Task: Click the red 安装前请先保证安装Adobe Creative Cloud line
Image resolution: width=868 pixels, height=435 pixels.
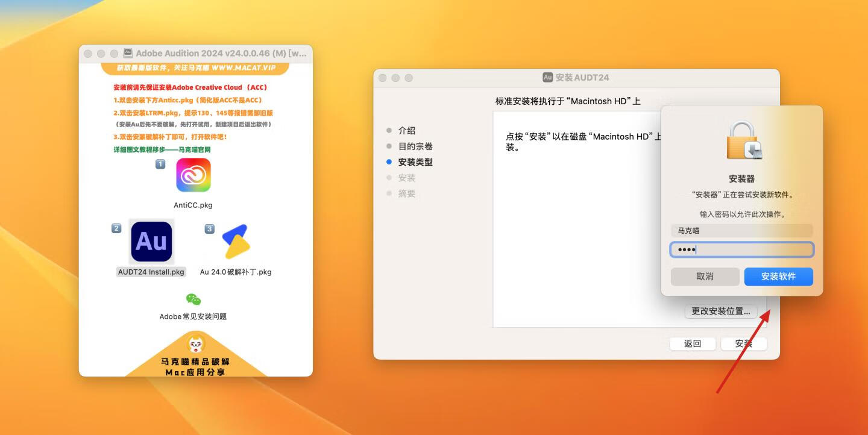Action: 190,87
